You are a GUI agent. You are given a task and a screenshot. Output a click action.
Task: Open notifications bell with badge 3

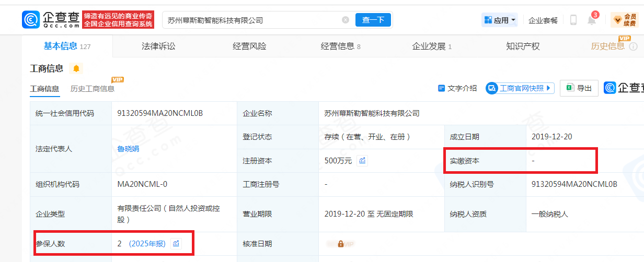[x=592, y=20]
